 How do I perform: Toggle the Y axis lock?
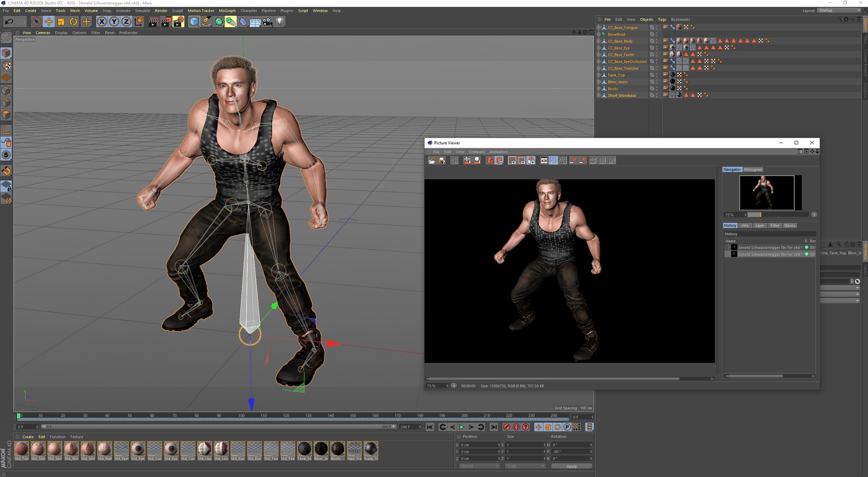[x=114, y=21]
